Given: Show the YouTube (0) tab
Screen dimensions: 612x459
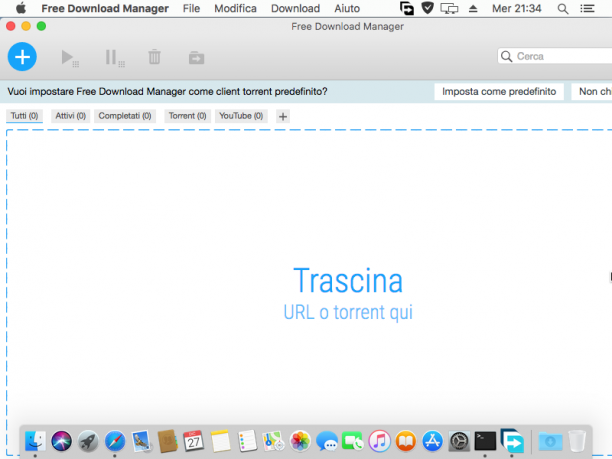Looking at the screenshot, I should [241, 116].
